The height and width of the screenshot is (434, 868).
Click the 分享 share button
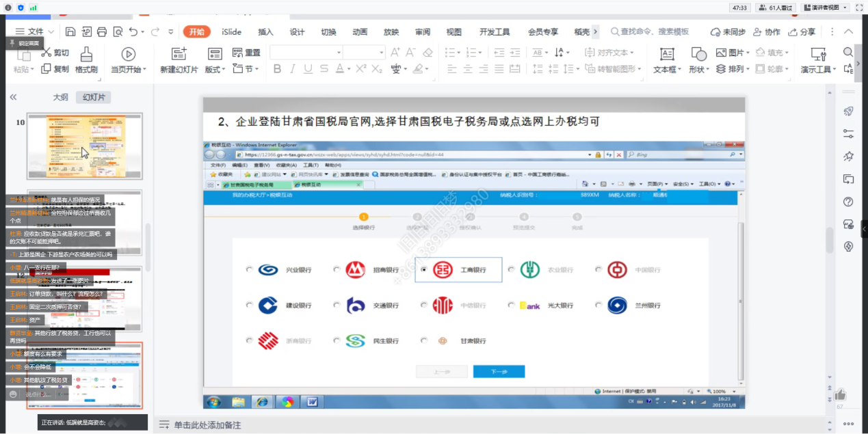tap(802, 31)
